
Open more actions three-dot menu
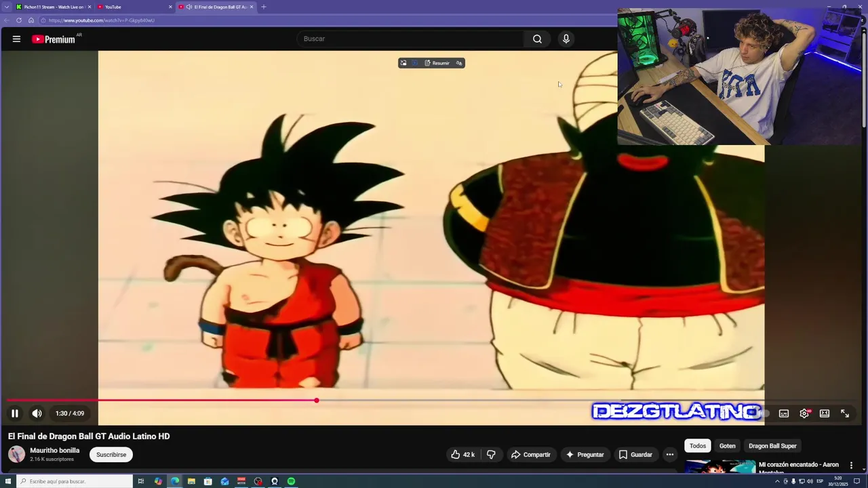coord(670,455)
